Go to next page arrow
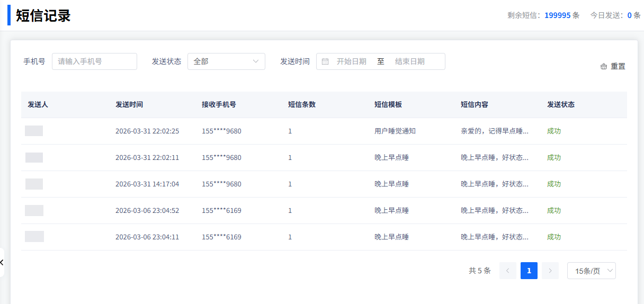Image resolution: width=644 pixels, height=304 pixels. point(550,271)
